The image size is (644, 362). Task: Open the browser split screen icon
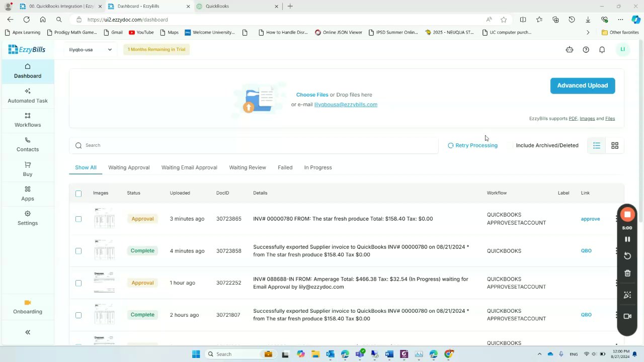point(523,20)
